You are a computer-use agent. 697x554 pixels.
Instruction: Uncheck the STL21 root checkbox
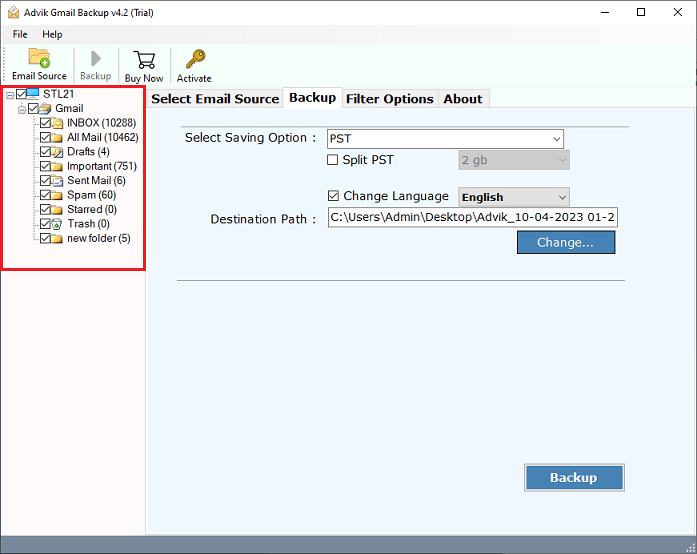coord(21,94)
